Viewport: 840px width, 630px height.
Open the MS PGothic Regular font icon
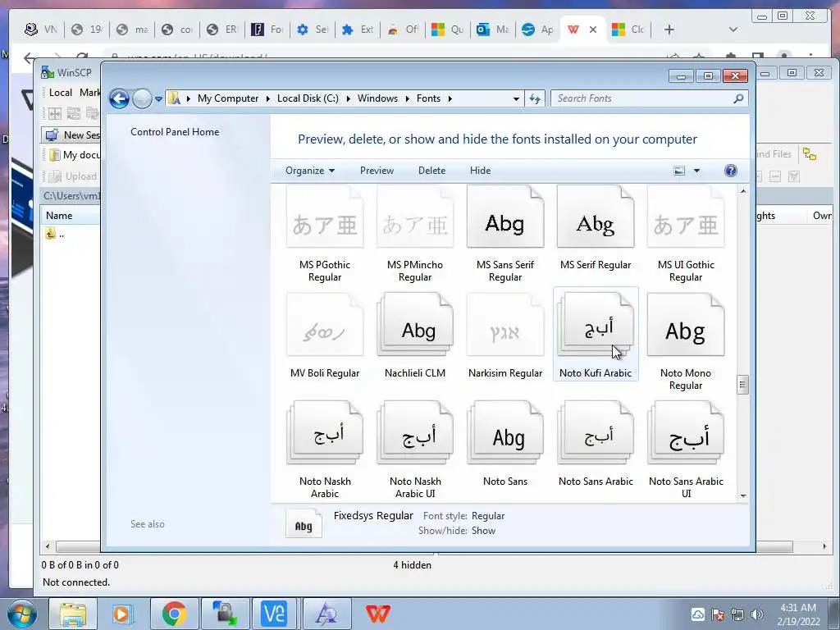(325, 217)
